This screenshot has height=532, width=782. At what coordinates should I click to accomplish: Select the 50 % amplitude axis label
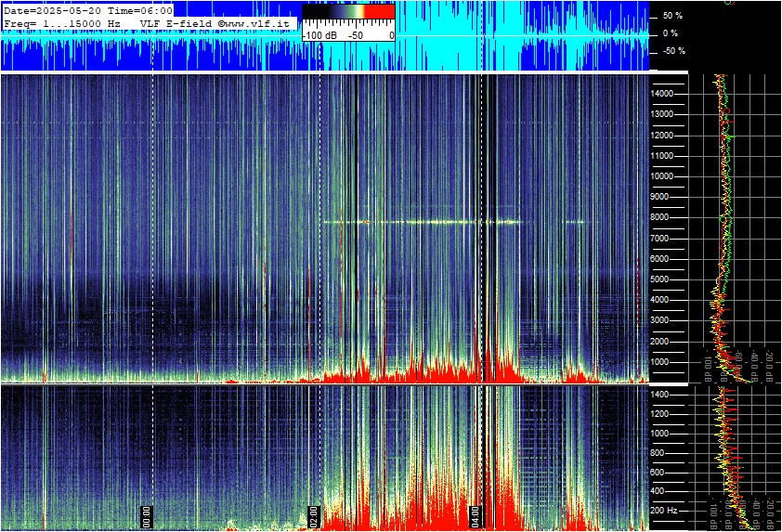[672, 16]
